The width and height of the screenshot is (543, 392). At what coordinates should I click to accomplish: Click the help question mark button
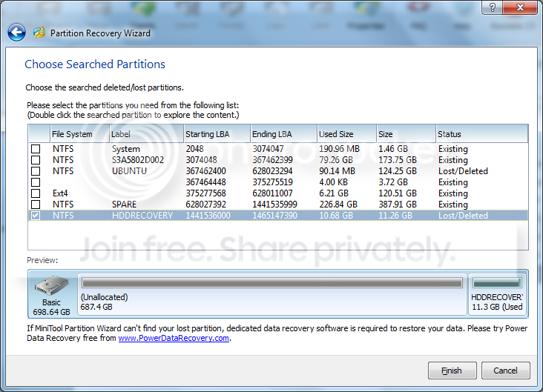(492, 7)
